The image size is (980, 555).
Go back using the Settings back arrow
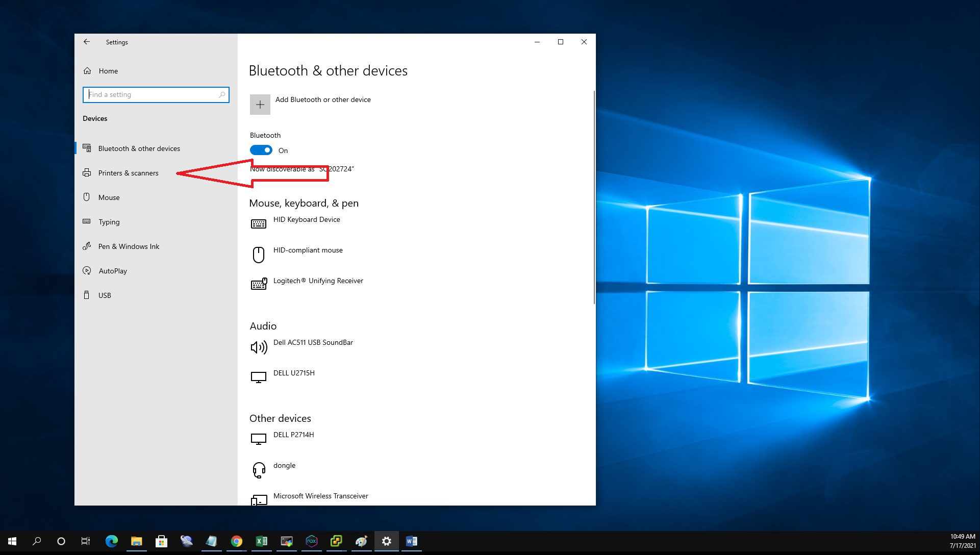click(87, 42)
